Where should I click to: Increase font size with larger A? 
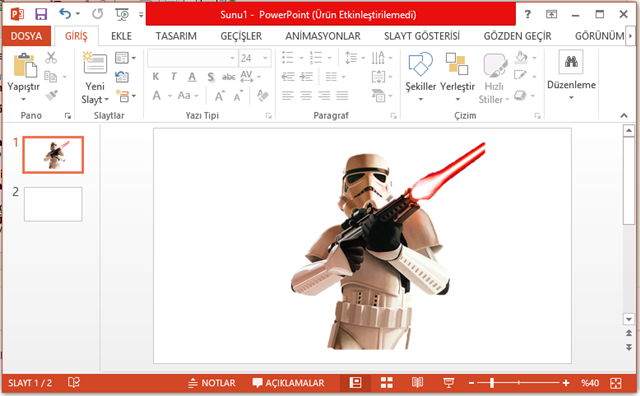pyautogui.click(x=220, y=96)
